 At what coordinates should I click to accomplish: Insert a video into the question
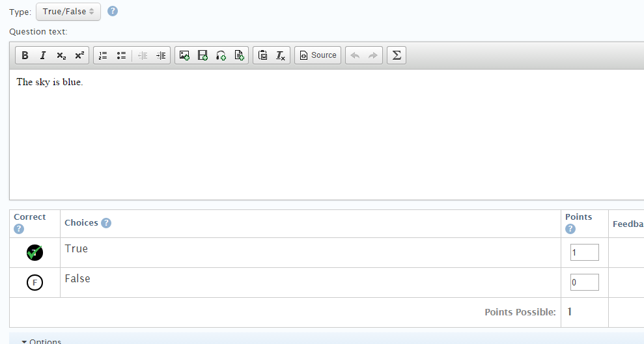[x=203, y=55]
